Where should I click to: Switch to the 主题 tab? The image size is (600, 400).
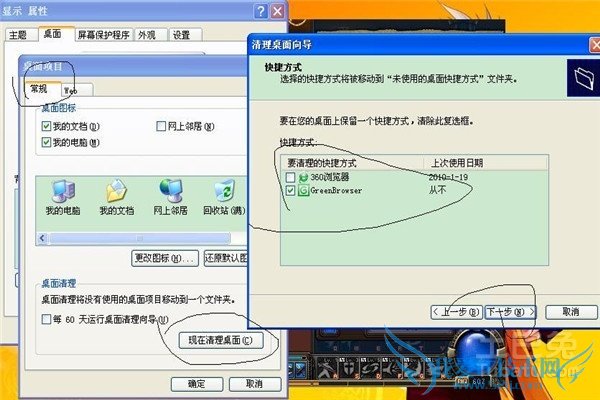pyautogui.click(x=20, y=35)
